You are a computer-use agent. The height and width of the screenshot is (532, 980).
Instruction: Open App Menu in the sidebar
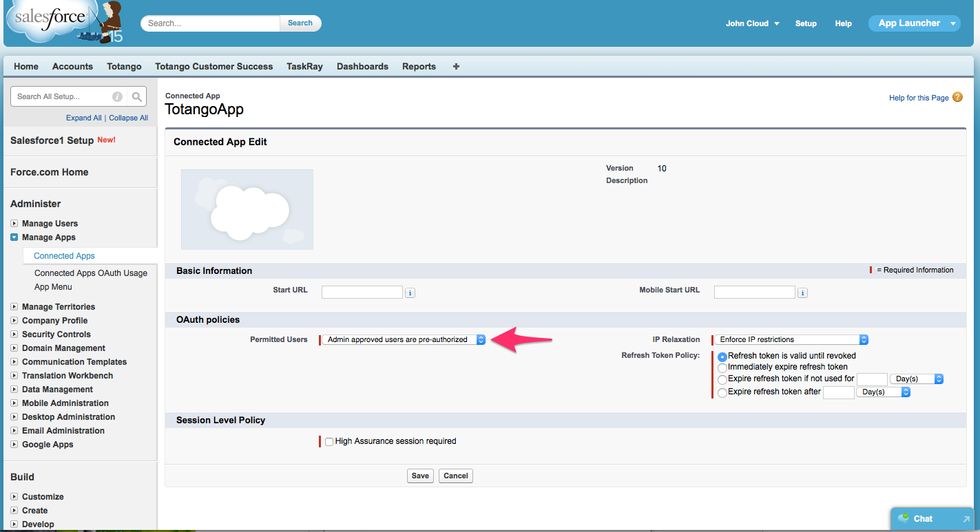(53, 287)
